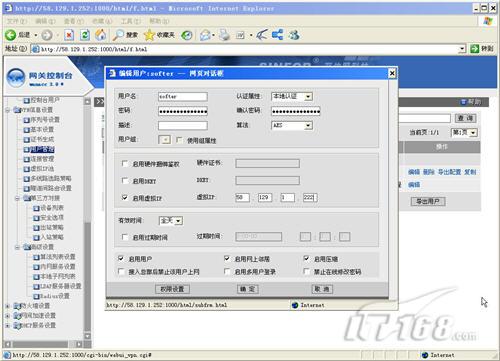Open the 算法 AES dropdown
Screen dimensions: 500x361
click(x=292, y=126)
